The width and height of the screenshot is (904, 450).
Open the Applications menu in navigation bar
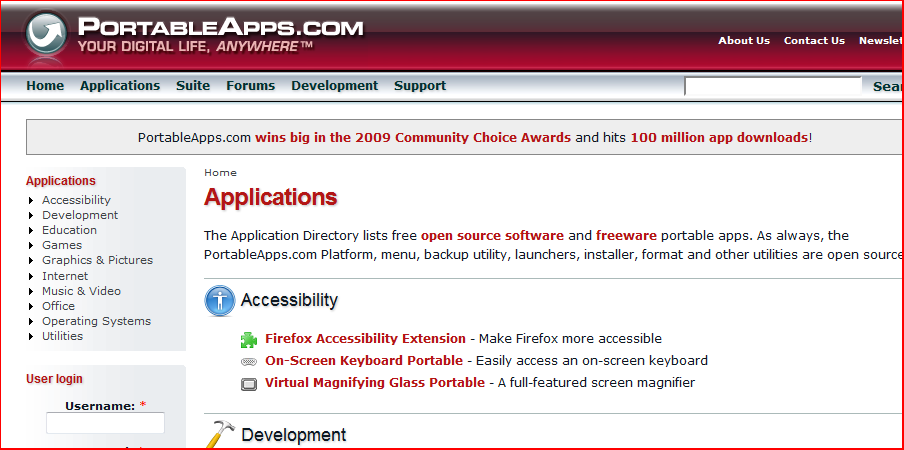click(120, 86)
